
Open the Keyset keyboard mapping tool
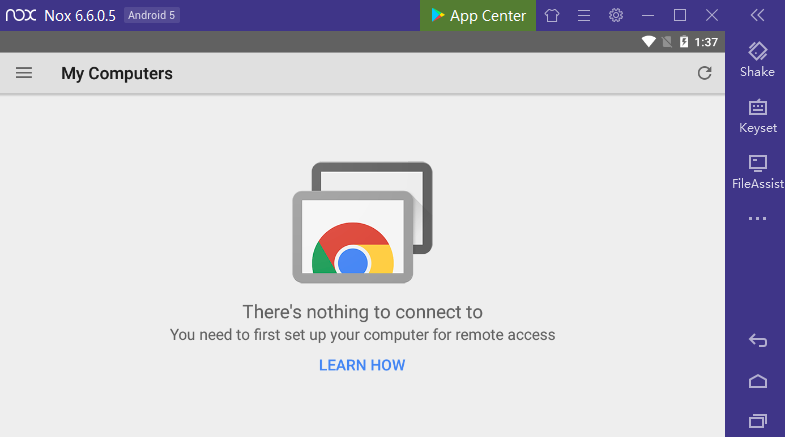tap(757, 116)
